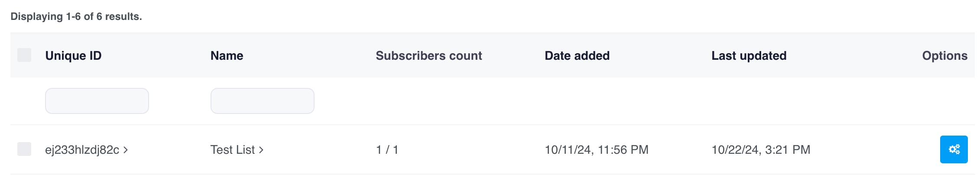Click the Displaying 1-6 of 6 results text
This screenshot has width=980, height=175.
[76, 16]
